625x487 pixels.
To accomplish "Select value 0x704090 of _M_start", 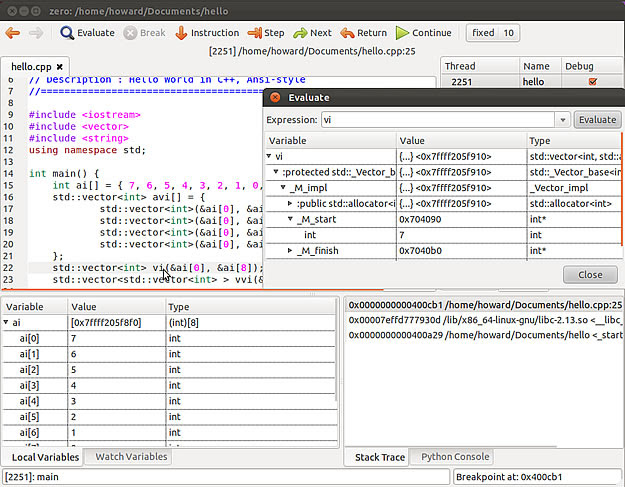I will [x=420, y=219].
